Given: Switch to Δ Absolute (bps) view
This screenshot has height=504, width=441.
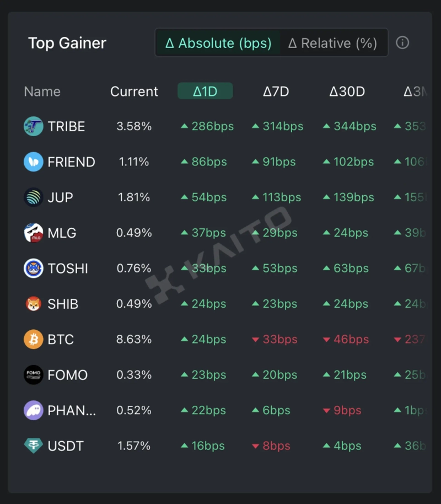Looking at the screenshot, I should pyautogui.click(x=218, y=43).
